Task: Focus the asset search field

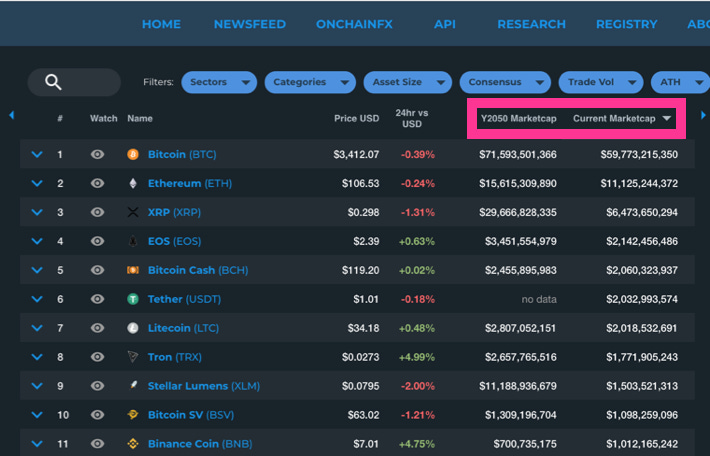Action: [x=74, y=82]
